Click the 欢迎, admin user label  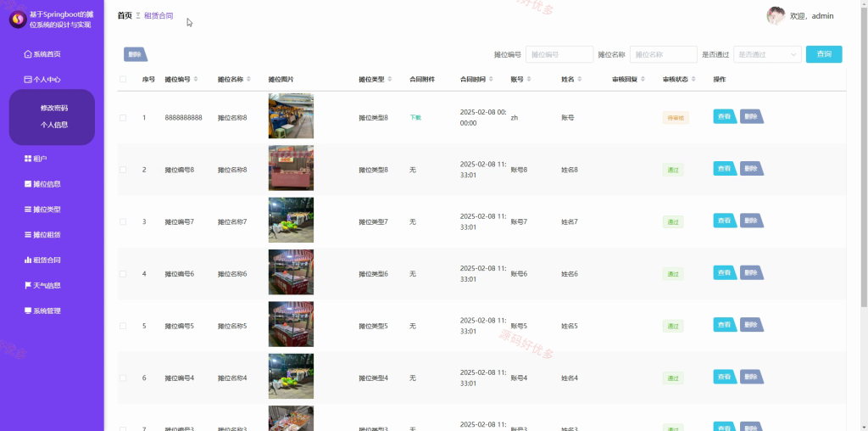[811, 16]
